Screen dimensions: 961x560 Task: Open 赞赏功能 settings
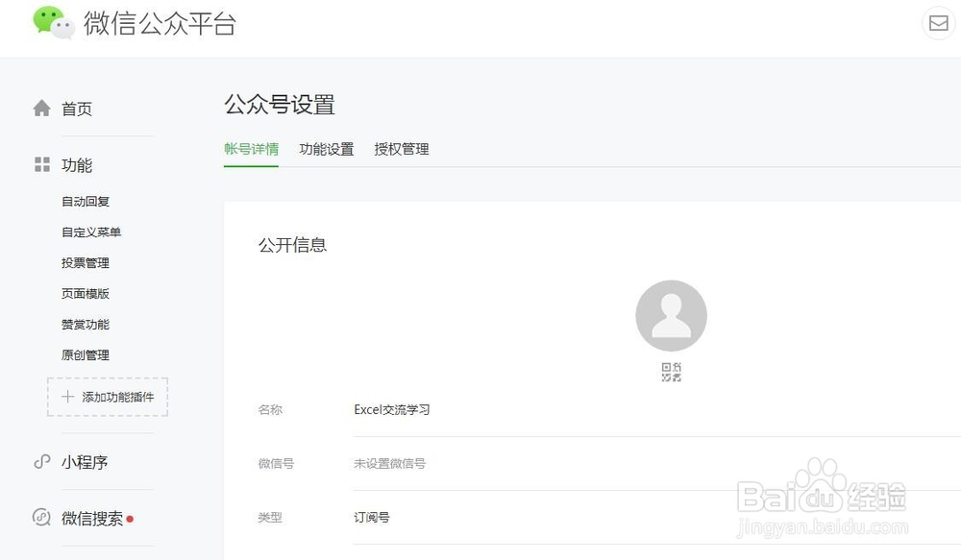pos(84,324)
